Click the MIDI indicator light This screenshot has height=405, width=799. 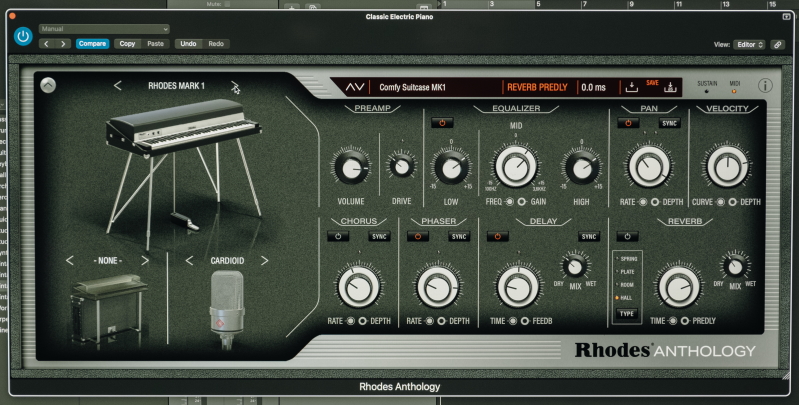[734, 92]
